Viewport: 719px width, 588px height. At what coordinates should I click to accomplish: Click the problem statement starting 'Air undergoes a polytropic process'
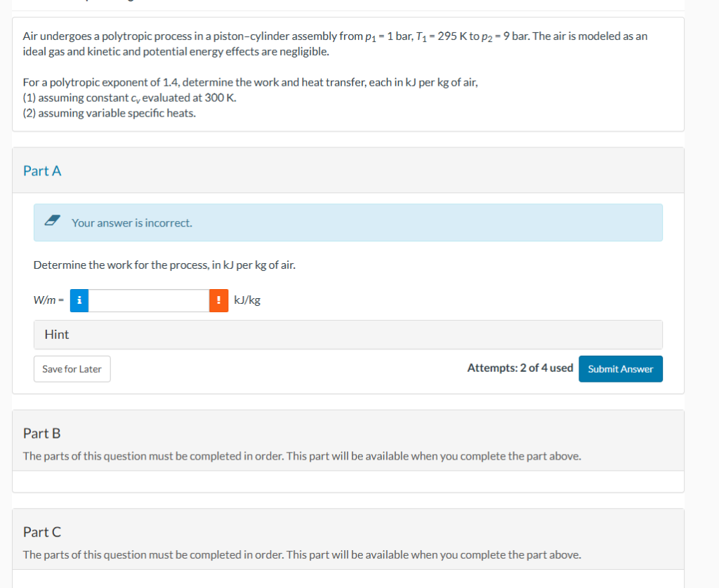tap(335, 44)
